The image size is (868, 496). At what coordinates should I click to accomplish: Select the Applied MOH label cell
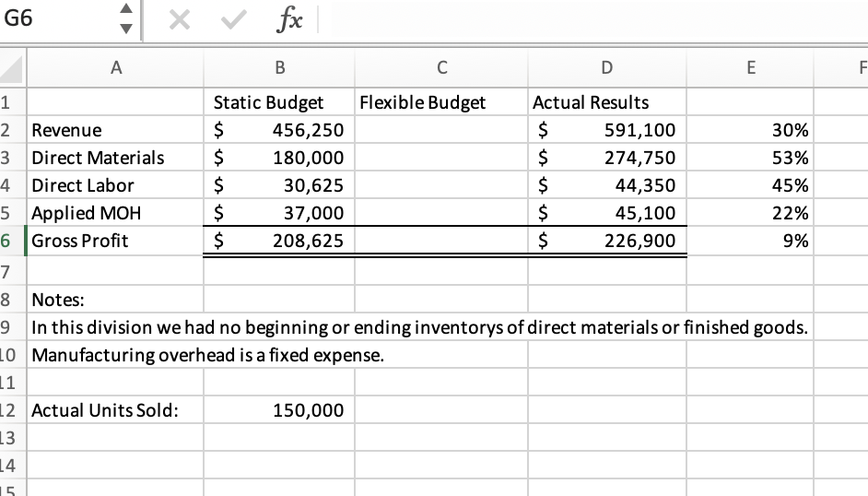tap(116, 213)
